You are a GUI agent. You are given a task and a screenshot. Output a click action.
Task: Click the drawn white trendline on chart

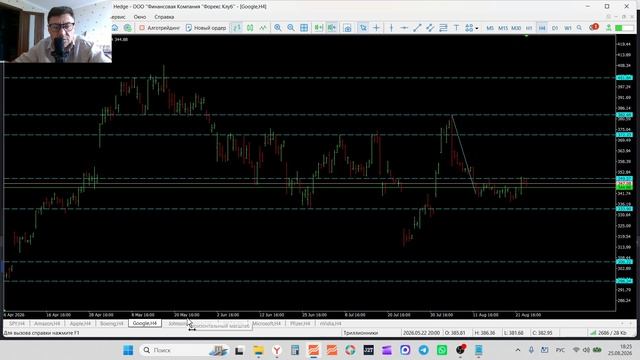(464, 155)
